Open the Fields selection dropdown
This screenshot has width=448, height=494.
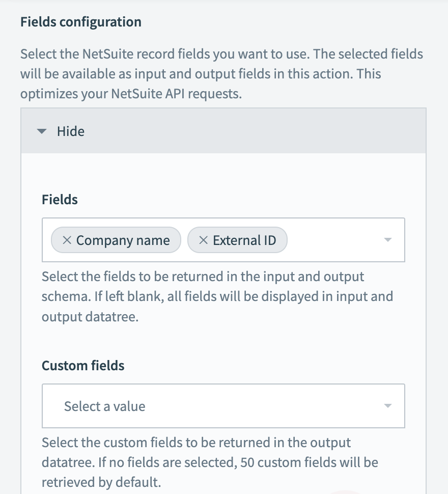[x=331, y=239]
